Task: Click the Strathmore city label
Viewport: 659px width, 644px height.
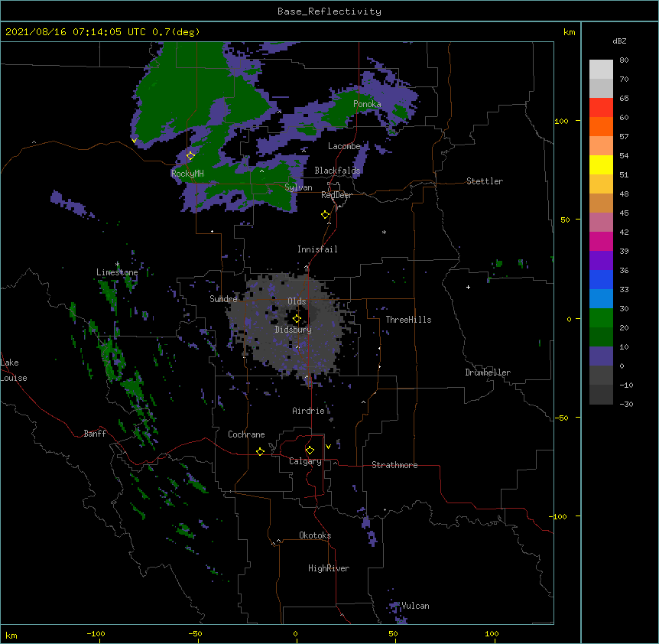Action: [394, 465]
